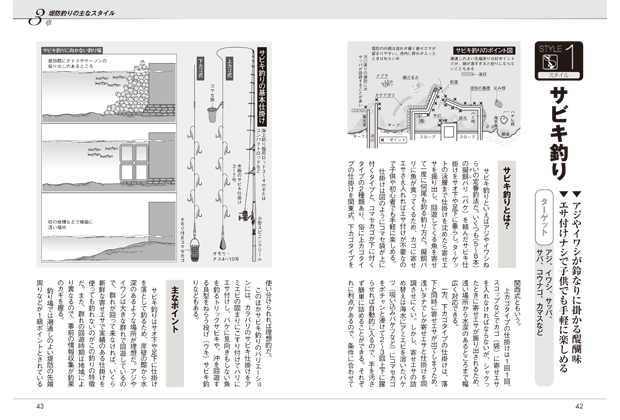The image size is (620, 420).
Task: Click the large title サビキ釣り
Action: tap(559, 134)
